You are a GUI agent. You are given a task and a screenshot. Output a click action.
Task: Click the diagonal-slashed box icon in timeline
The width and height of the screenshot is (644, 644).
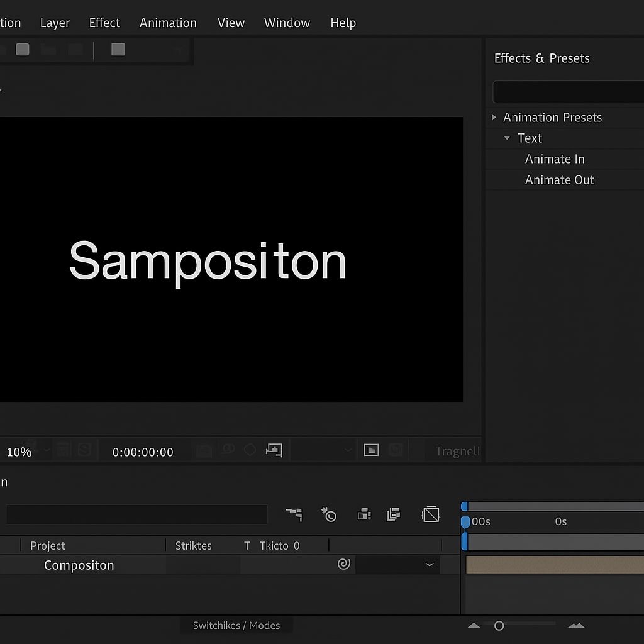pos(431,514)
